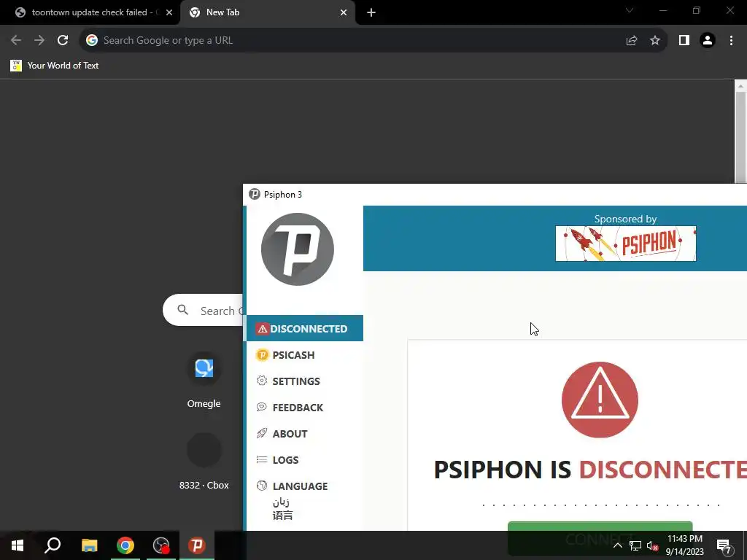Viewport: 747px width, 560px height.
Task: Switch to the toontown update check failed tab
Action: tap(90, 12)
